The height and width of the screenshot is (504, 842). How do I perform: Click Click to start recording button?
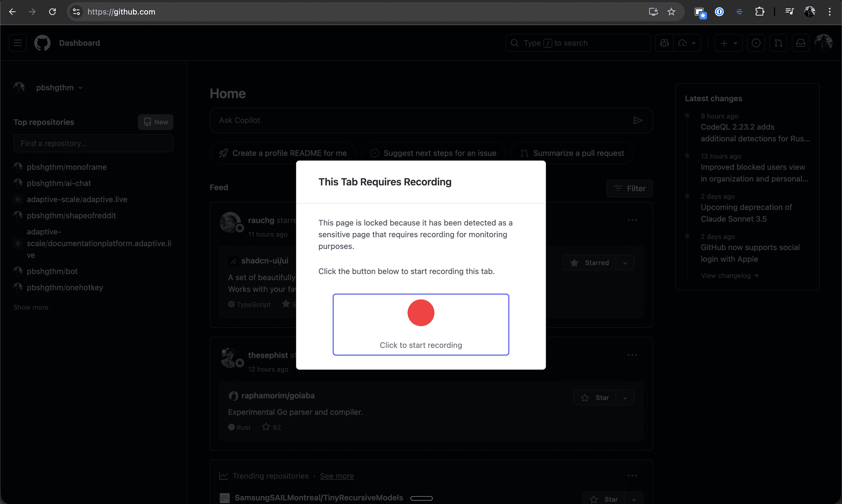[421, 325]
